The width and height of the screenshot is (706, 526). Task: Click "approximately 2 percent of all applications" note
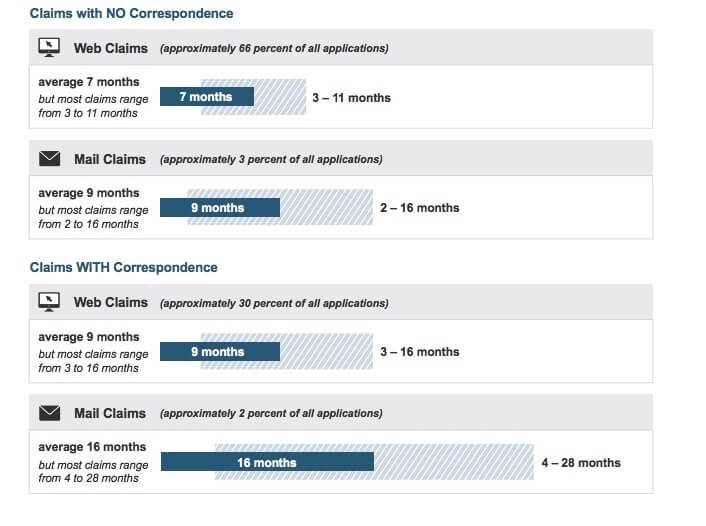click(x=270, y=414)
